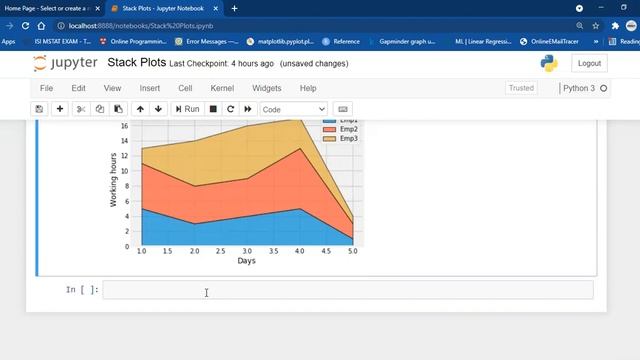
Task: Click the kernel idle circle indicator
Action: click(603, 88)
